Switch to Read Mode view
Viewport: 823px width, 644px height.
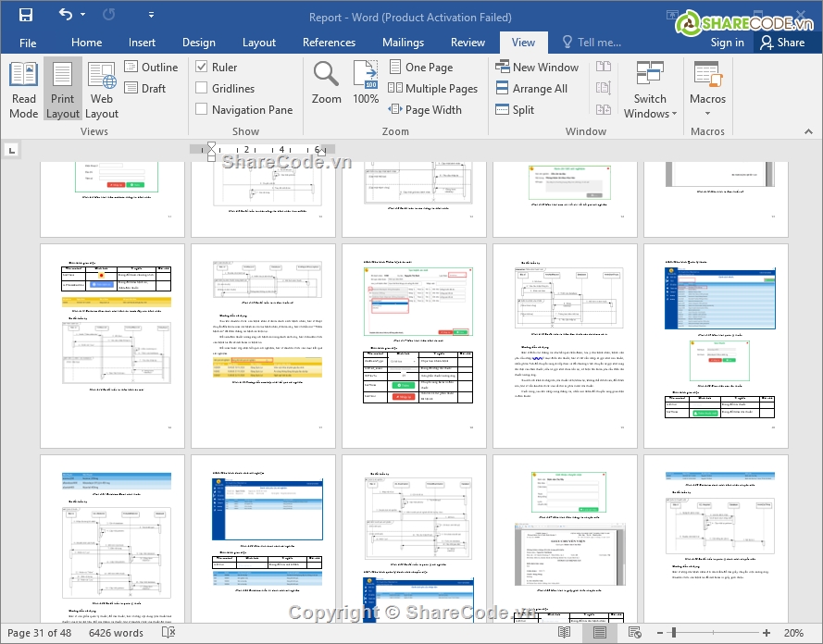[x=24, y=89]
